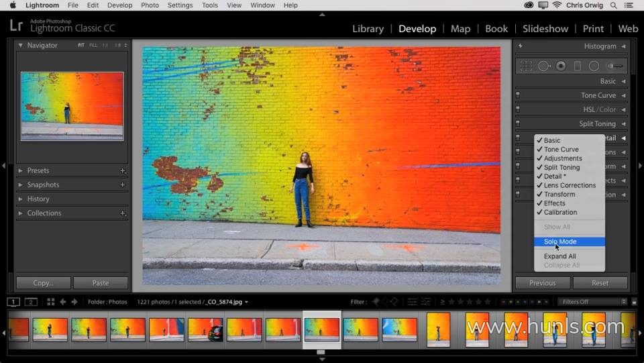This screenshot has width=644, height=363.
Task: Switch to the Library module
Action: point(368,29)
